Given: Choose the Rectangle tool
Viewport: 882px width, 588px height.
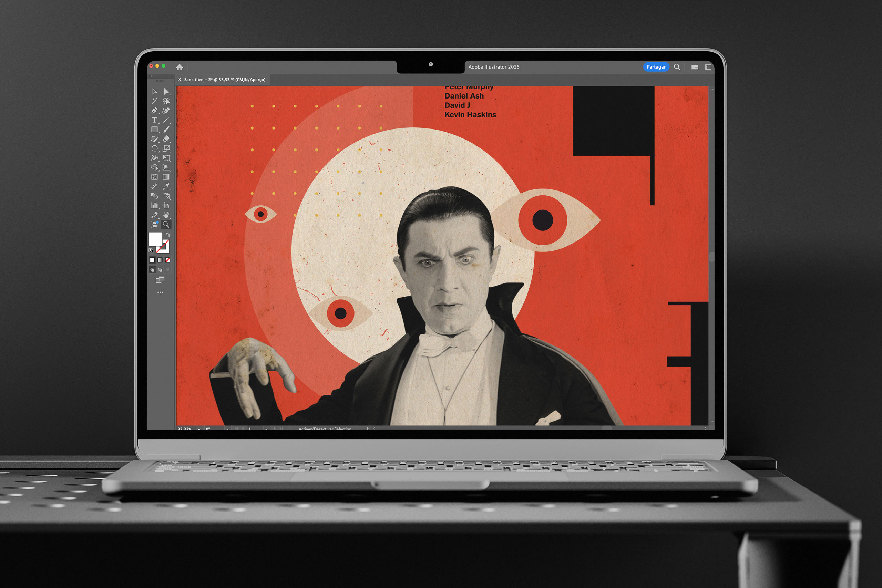Looking at the screenshot, I should pos(154,130).
